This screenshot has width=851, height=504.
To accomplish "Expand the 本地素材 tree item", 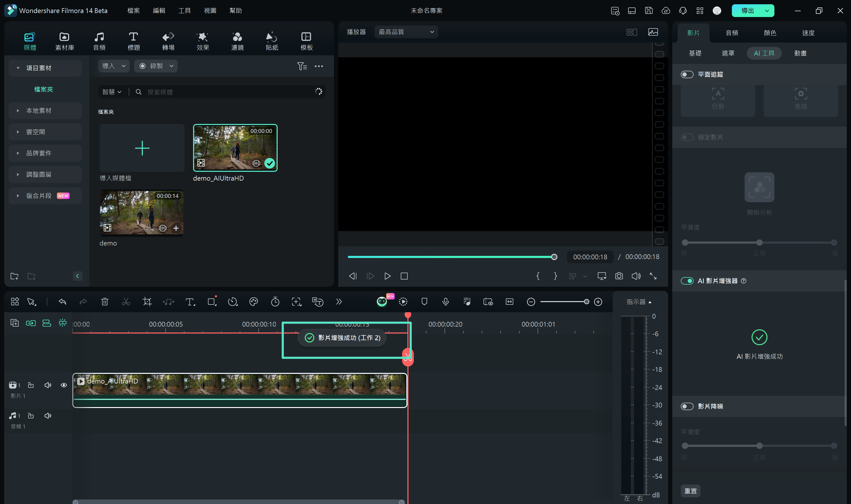I will 45,111.
